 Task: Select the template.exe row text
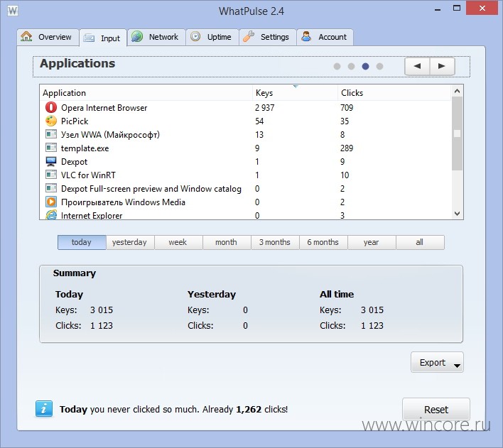(x=85, y=148)
